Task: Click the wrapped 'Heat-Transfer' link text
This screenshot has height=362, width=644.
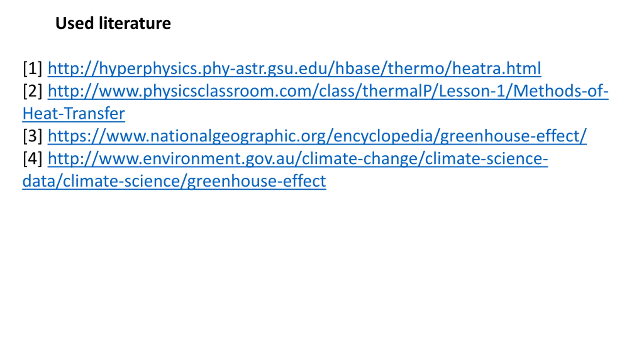Action: [74, 113]
